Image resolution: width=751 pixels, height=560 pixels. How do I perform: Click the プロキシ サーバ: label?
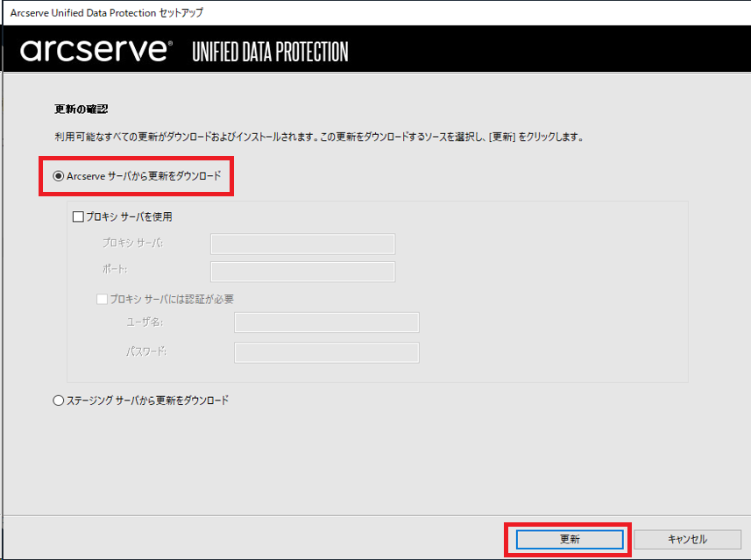pyautogui.click(x=132, y=243)
